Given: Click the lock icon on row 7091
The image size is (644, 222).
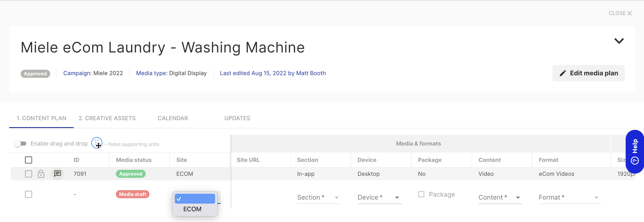Looking at the screenshot, I should (41, 174).
